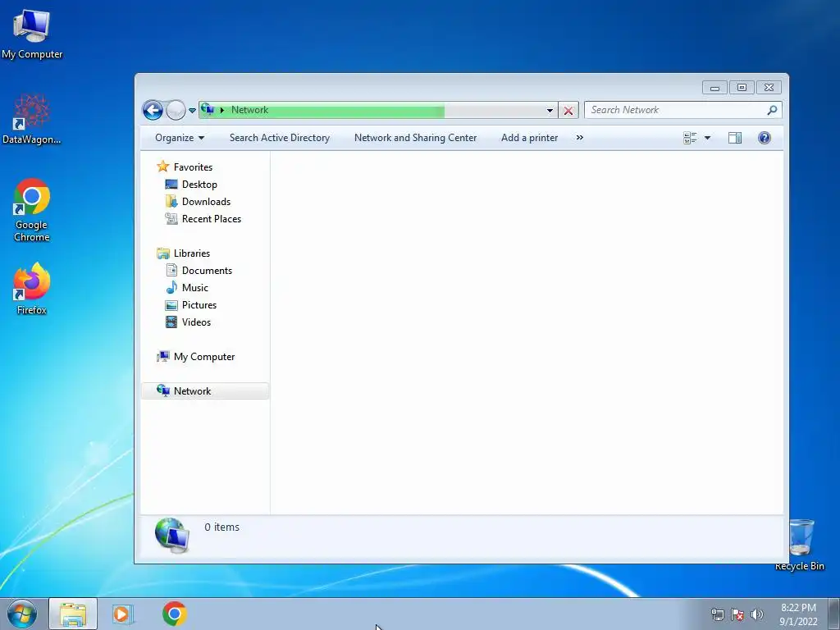Select Network in navigation pane
Screen dimensions: 840x630
click(192, 391)
